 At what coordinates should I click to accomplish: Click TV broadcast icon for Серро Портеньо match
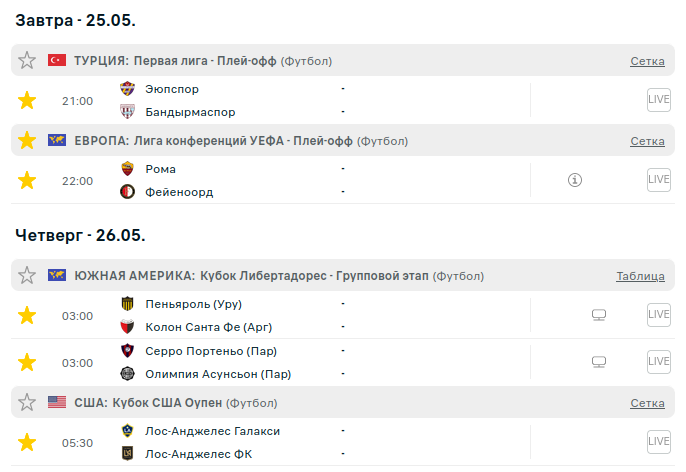(x=599, y=362)
